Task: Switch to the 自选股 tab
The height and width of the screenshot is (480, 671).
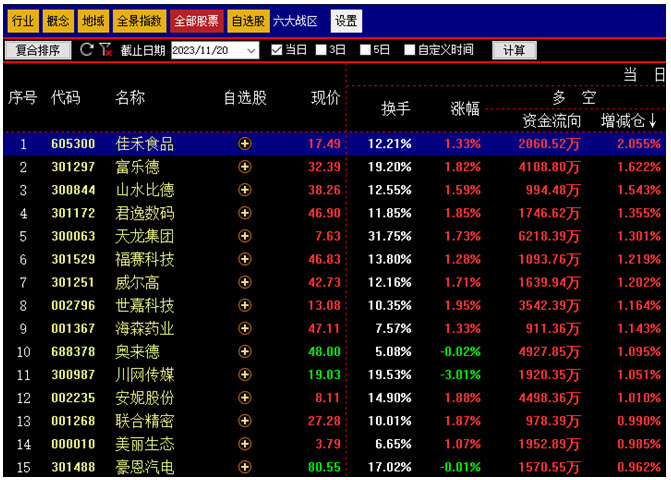Action: coord(248,21)
